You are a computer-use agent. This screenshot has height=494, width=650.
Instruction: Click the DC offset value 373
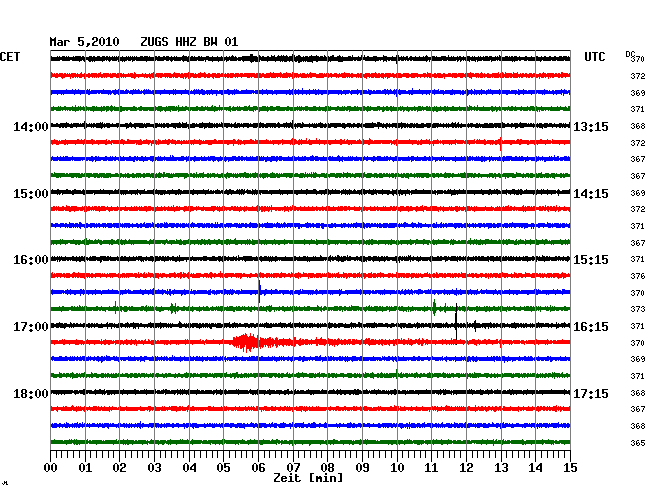[x=638, y=309]
